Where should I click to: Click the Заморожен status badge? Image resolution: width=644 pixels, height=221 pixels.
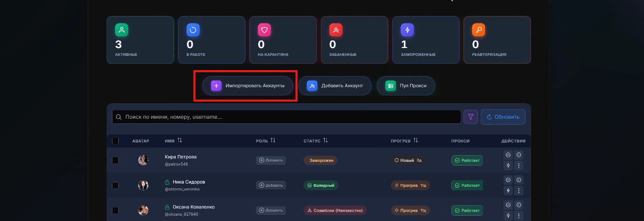coord(320,160)
